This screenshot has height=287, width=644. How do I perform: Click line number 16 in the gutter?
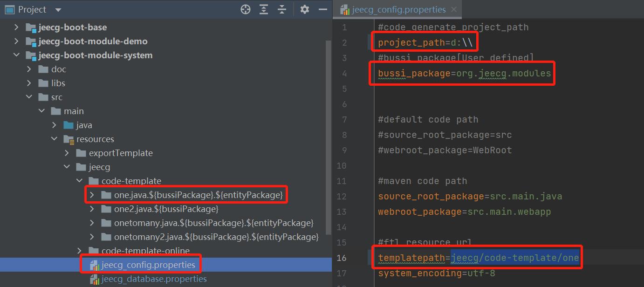pos(342,258)
